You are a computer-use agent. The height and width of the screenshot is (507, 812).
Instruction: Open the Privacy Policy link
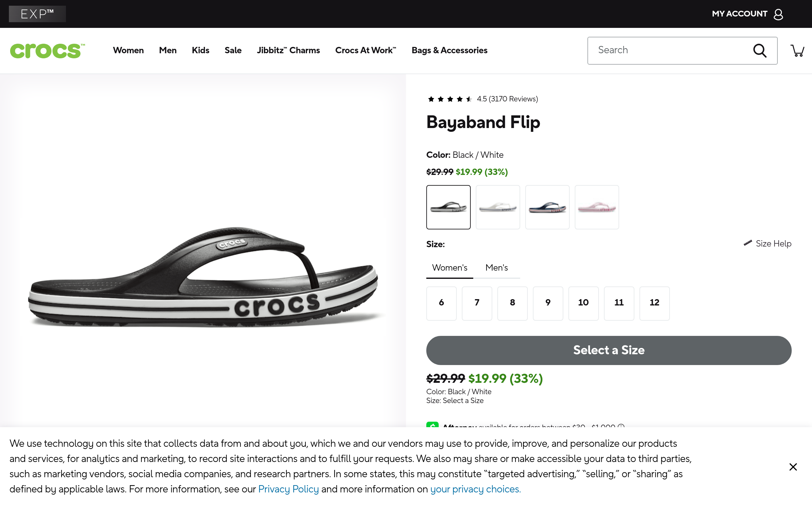tap(288, 489)
